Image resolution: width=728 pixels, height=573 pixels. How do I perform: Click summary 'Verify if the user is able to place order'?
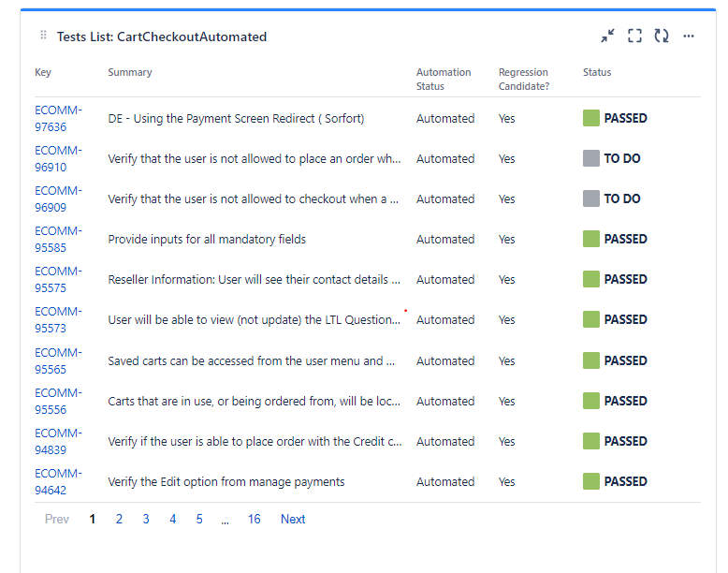coord(255,442)
